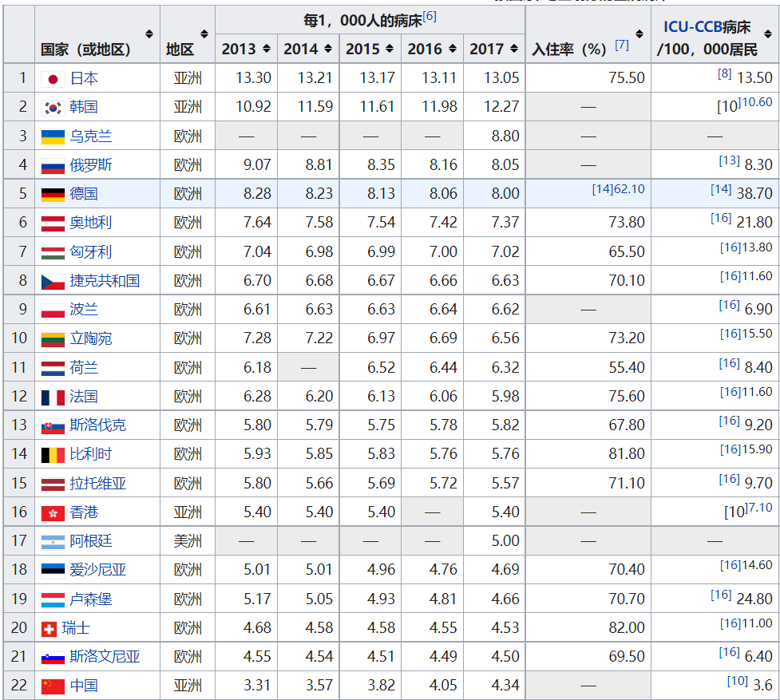This screenshot has width=780, height=700.
Task: Open the 荷兰 country link
Action: click(84, 367)
